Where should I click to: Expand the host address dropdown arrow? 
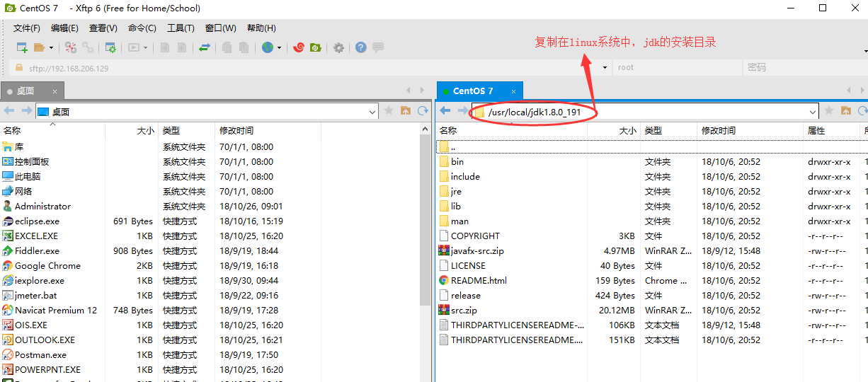pyautogui.click(x=605, y=68)
